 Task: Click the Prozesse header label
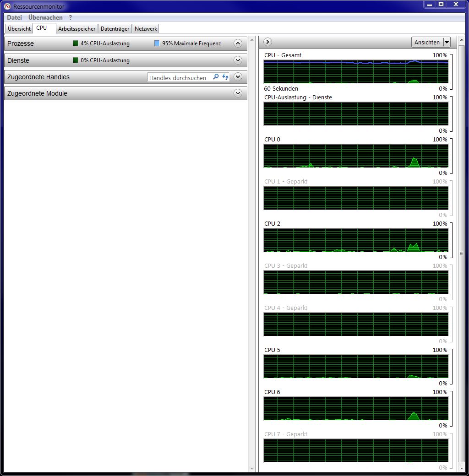click(x=20, y=43)
